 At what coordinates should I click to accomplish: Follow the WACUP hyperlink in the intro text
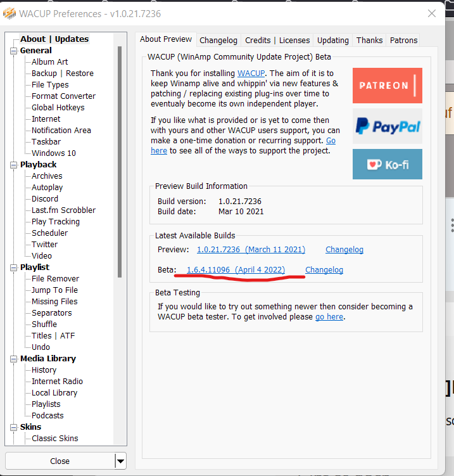tap(251, 74)
